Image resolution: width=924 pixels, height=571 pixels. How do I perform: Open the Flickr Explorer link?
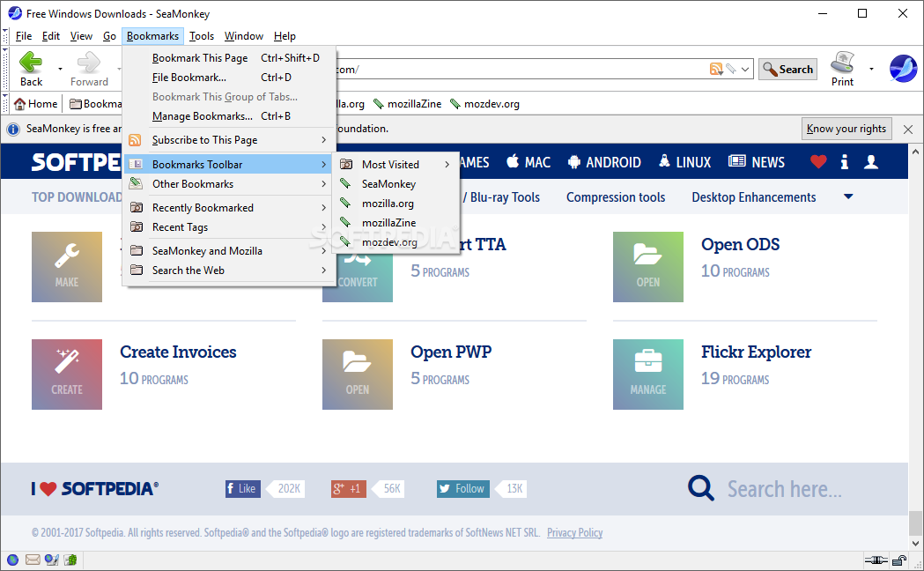click(x=756, y=352)
